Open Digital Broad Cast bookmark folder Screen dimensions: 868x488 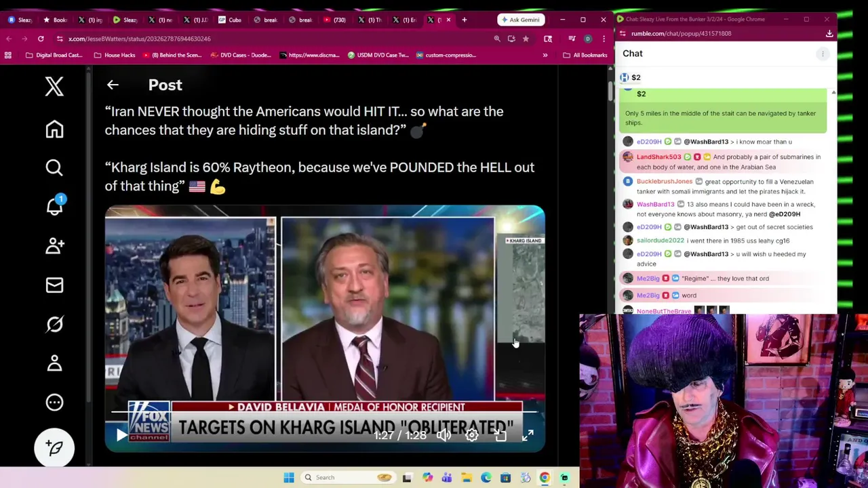coord(54,55)
